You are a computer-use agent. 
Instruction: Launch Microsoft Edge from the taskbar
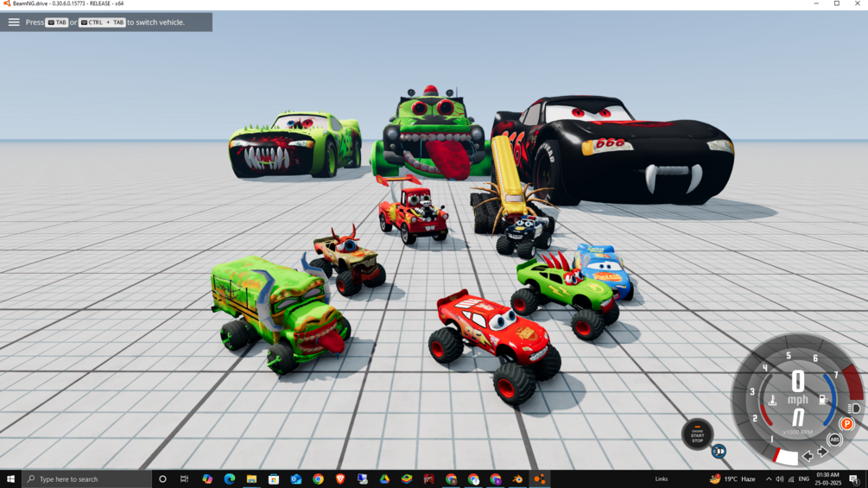229,479
